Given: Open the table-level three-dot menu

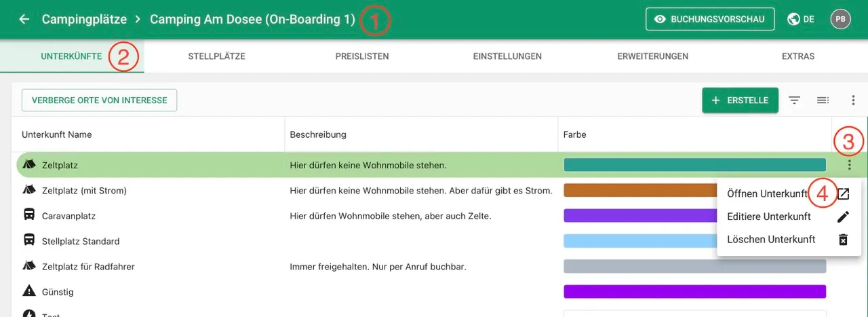Looking at the screenshot, I should (x=853, y=100).
